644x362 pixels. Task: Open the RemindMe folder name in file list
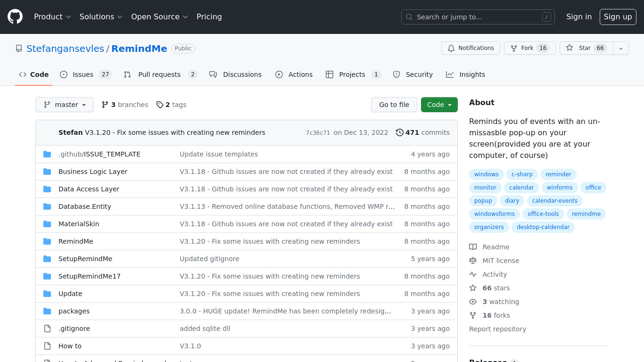pos(76,241)
